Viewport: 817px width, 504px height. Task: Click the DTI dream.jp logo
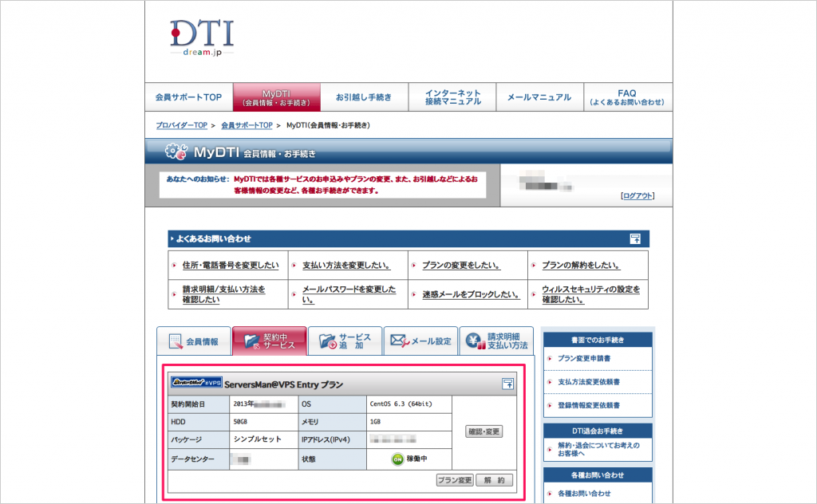tap(202, 37)
